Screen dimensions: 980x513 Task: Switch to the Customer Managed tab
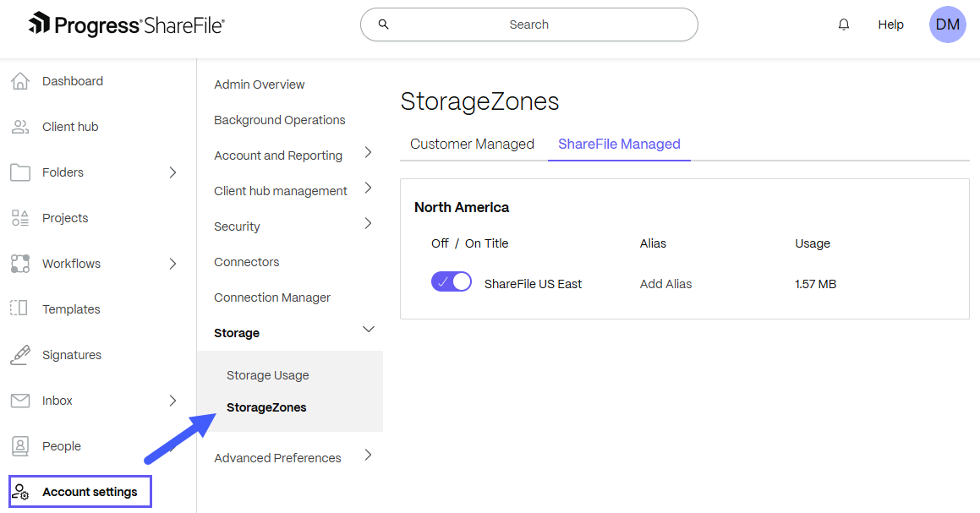click(x=472, y=144)
